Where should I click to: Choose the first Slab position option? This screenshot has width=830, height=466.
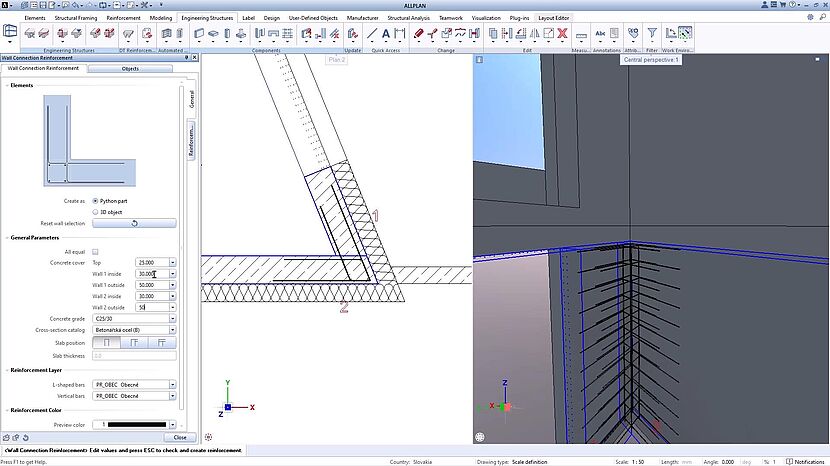(x=106, y=343)
